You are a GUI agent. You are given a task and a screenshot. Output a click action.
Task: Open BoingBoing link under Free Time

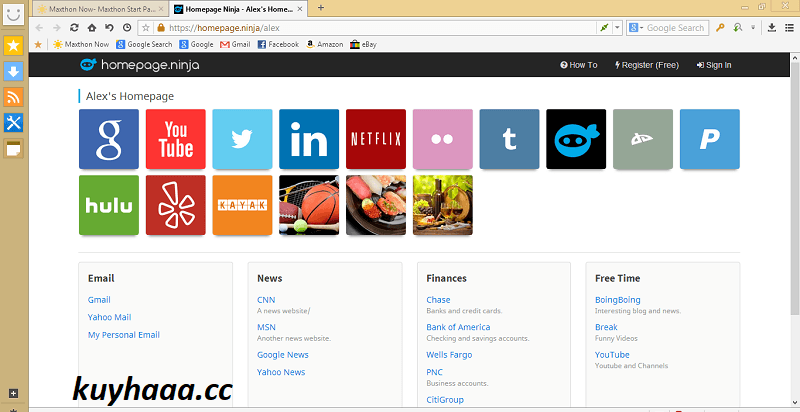(x=617, y=300)
